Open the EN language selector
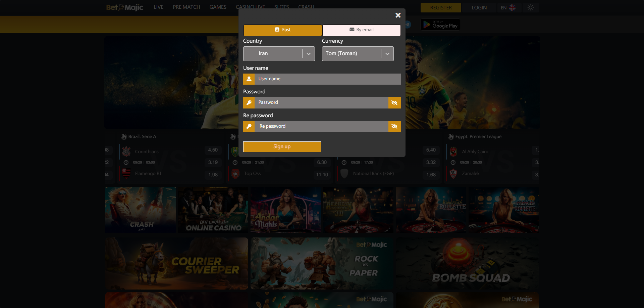This screenshot has height=308, width=644. tap(508, 8)
